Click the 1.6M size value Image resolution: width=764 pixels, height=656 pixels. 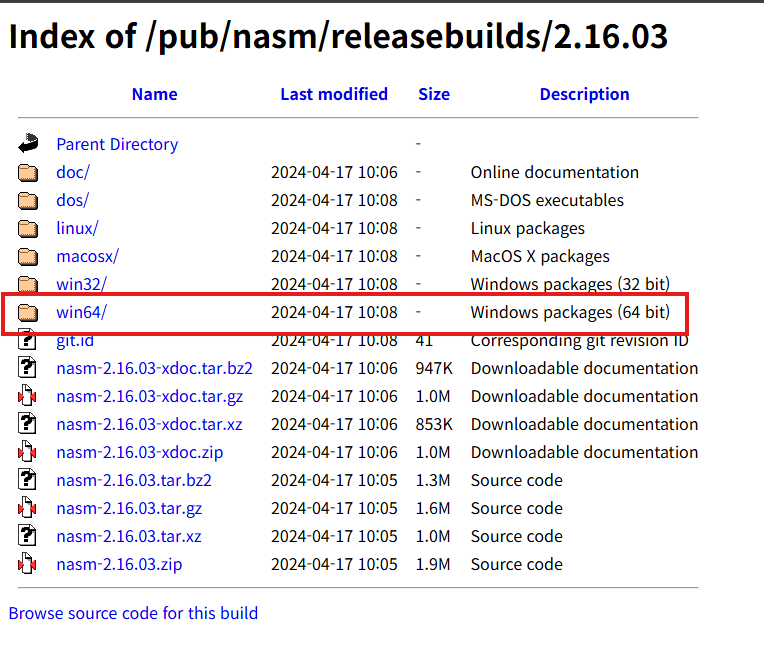click(x=433, y=508)
